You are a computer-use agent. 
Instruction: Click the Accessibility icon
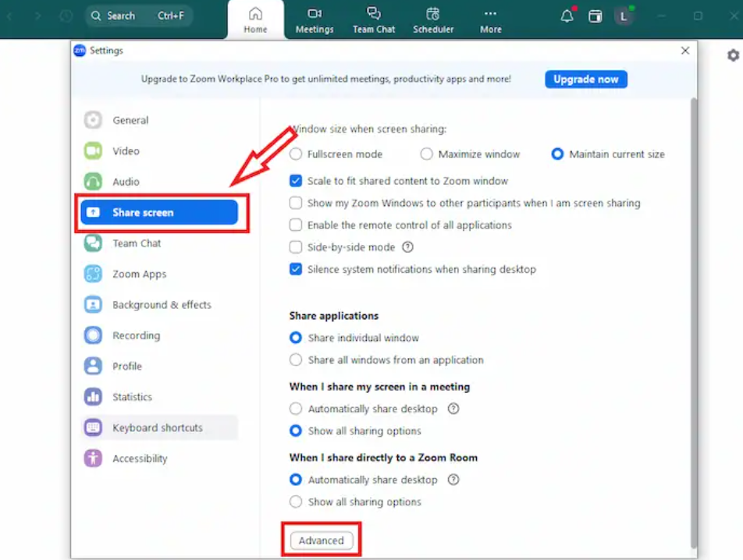point(93,459)
